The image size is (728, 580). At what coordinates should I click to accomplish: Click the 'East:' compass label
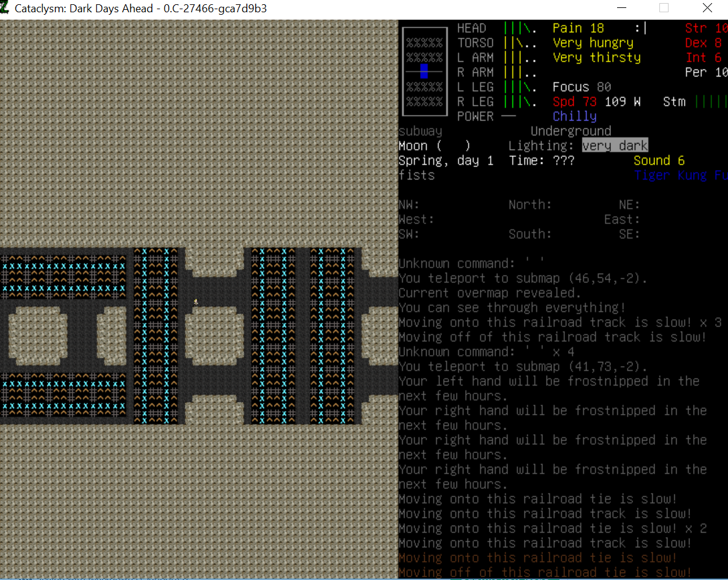(622, 219)
